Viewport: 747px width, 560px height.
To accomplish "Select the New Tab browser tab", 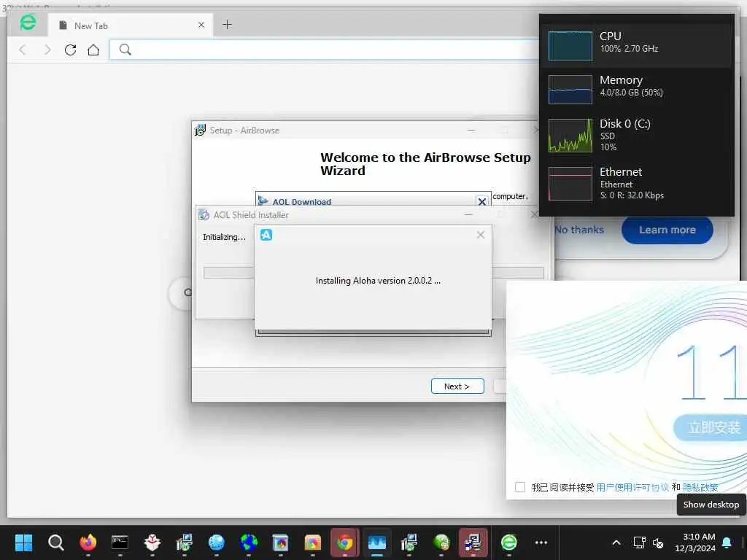I will (x=131, y=26).
